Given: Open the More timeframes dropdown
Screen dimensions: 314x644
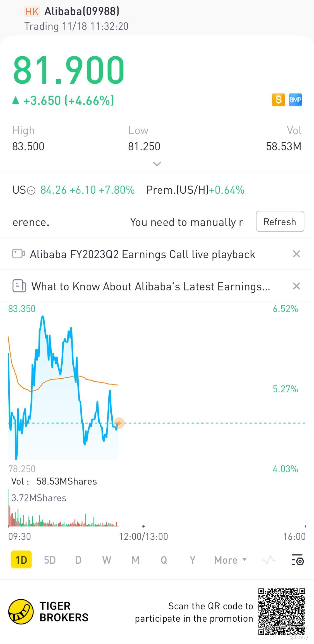Looking at the screenshot, I should click(x=230, y=560).
